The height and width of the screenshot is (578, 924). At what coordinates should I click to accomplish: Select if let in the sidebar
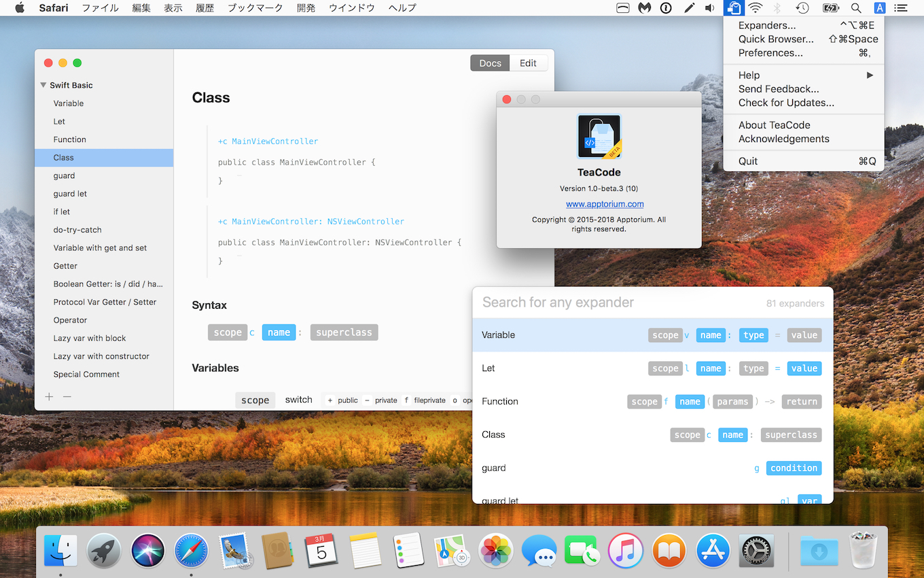click(x=104, y=211)
